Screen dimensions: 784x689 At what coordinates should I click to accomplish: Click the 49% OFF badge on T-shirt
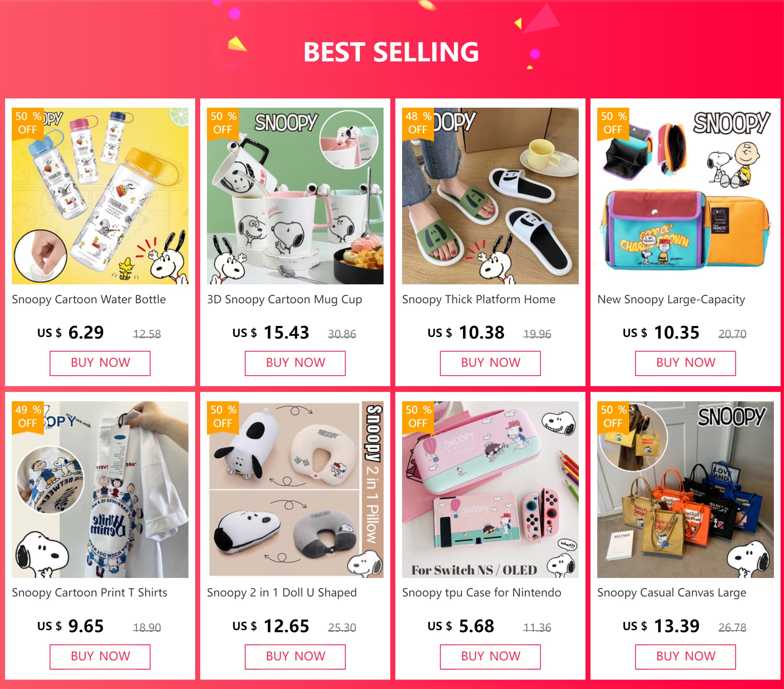coord(28,417)
